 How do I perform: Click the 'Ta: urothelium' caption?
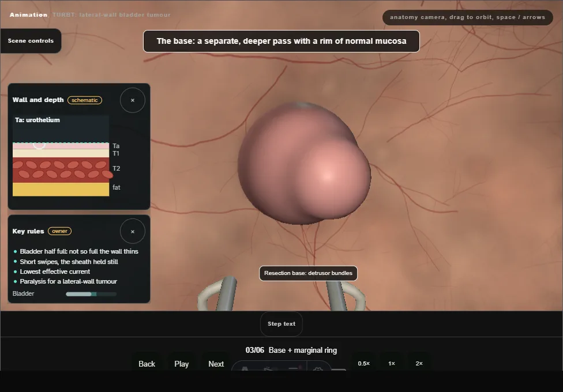tap(37, 120)
